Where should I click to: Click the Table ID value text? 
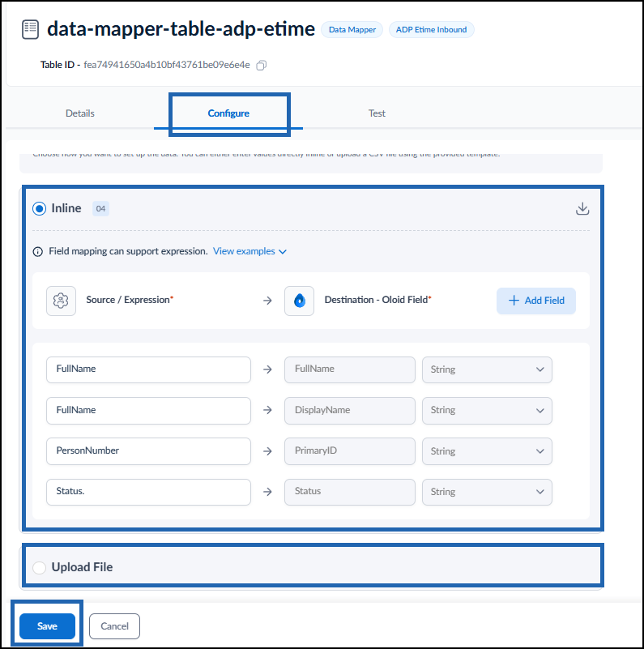coord(167,65)
